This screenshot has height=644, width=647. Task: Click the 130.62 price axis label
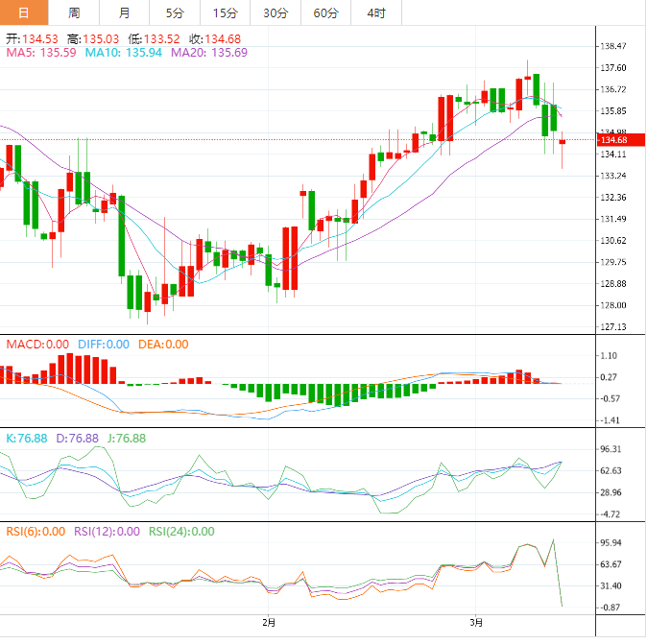(x=613, y=241)
